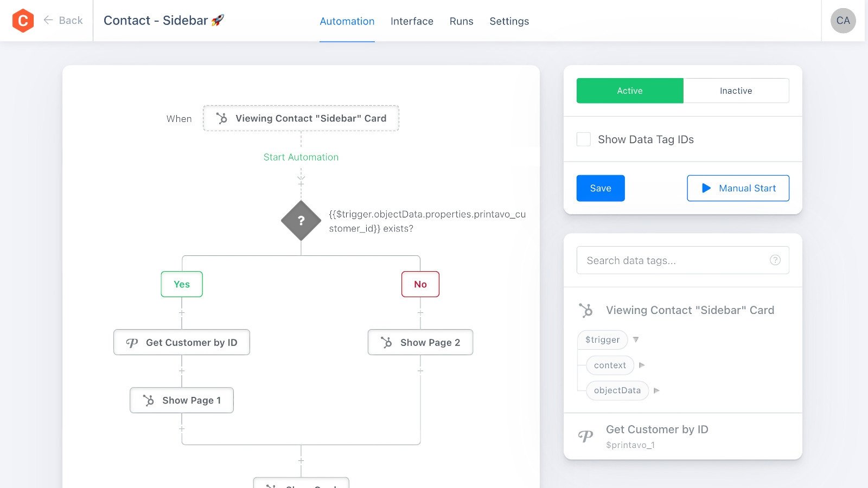Click the CA user avatar
868x488 pixels.
click(843, 21)
